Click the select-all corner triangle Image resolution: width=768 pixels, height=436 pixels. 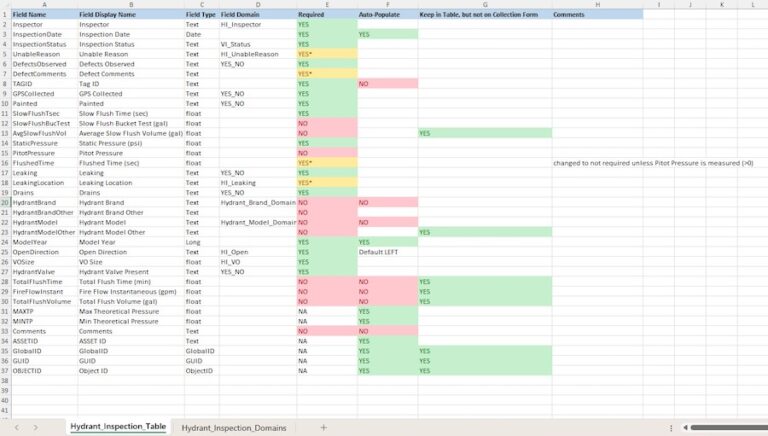5,5
